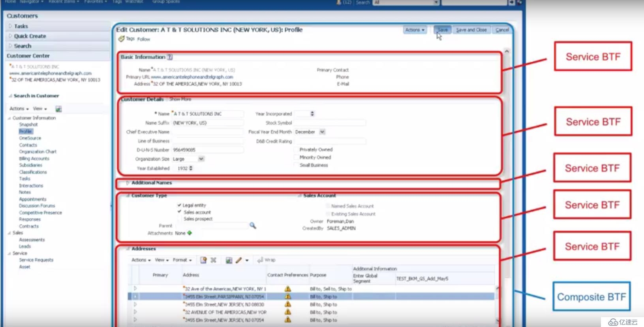Collapse the Customer Information tree node
The height and width of the screenshot is (327, 644).
click(x=9, y=118)
